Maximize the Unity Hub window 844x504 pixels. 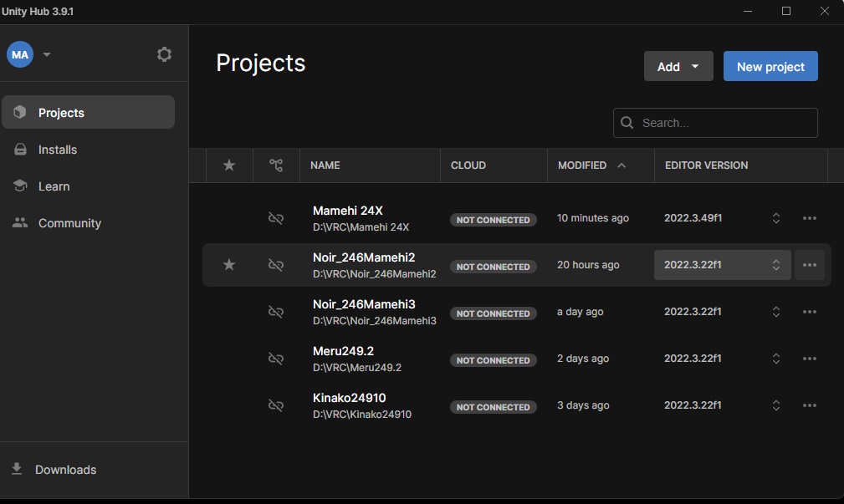[x=786, y=11]
